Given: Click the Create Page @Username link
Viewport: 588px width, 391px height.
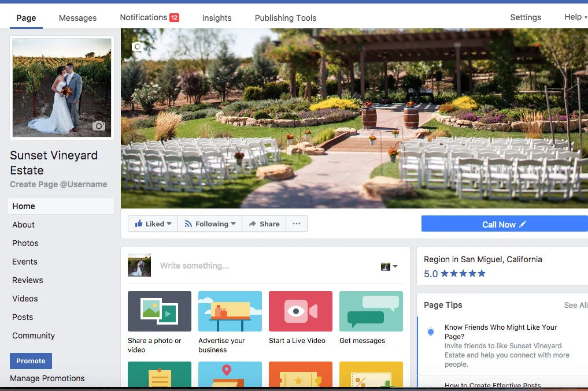Looking at the screenshot, I should [x=58, y=184].
